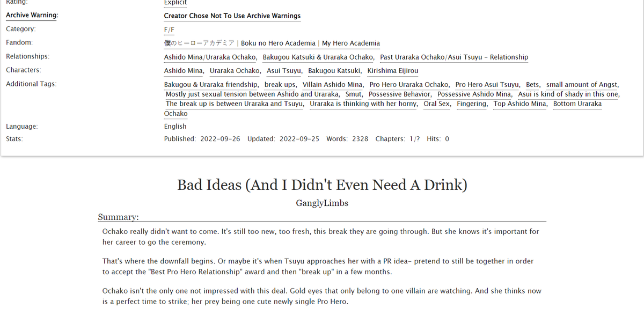Screen dimensions: 644x316
Task: Click the Language label
Action: [22, 127]
